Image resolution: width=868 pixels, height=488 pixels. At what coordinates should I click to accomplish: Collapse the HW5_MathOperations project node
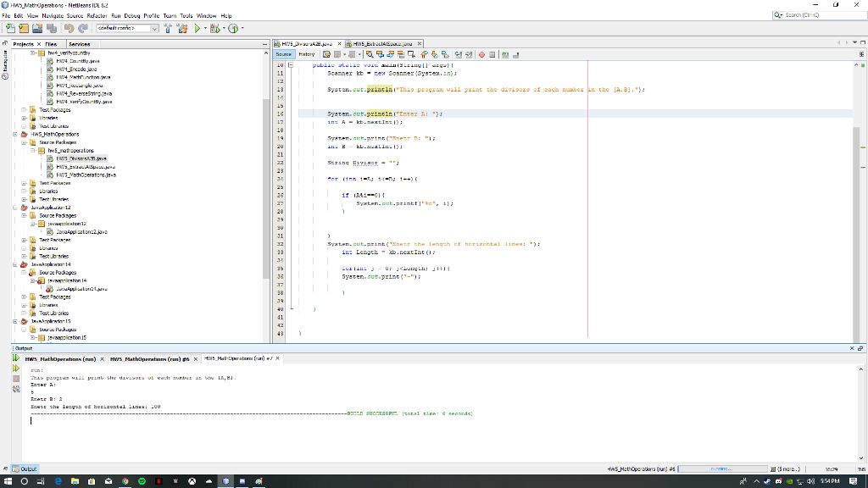(13, 134)
